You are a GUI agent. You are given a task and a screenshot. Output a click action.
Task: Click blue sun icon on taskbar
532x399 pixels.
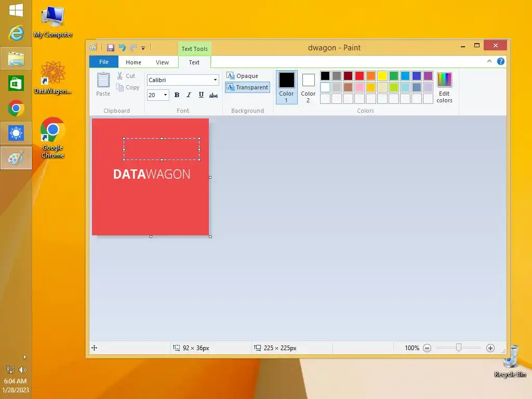click(x=16, y=133)
